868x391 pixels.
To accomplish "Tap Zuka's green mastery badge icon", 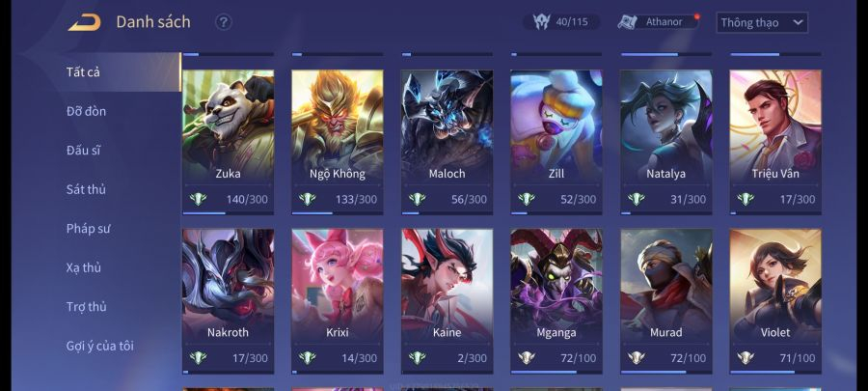I will tap(198, 200).
